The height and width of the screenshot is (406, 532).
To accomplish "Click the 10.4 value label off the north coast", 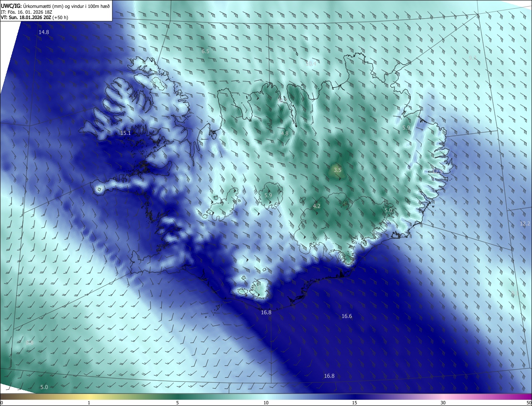I will [x=311, y=64].
